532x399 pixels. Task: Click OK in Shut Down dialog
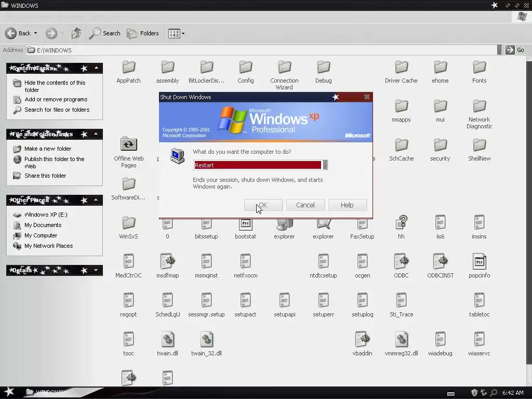pos(263,205)
